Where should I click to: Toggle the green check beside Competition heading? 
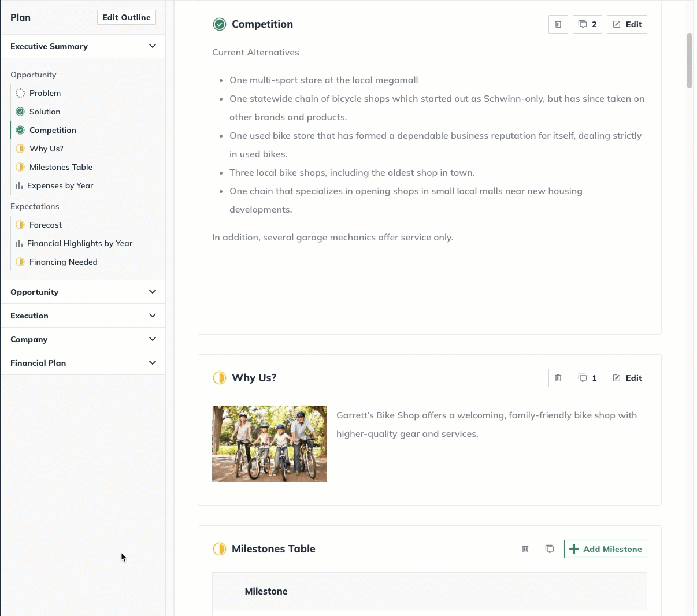(x=220, y=24)
